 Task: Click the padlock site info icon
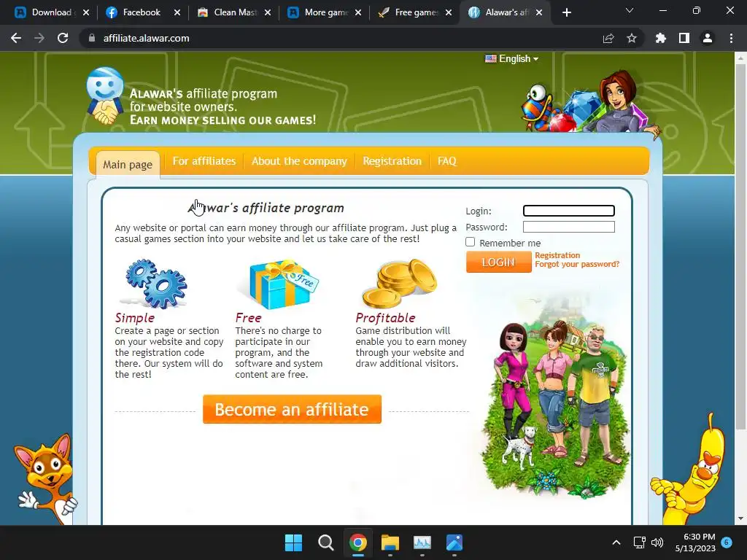coord(92,38)
